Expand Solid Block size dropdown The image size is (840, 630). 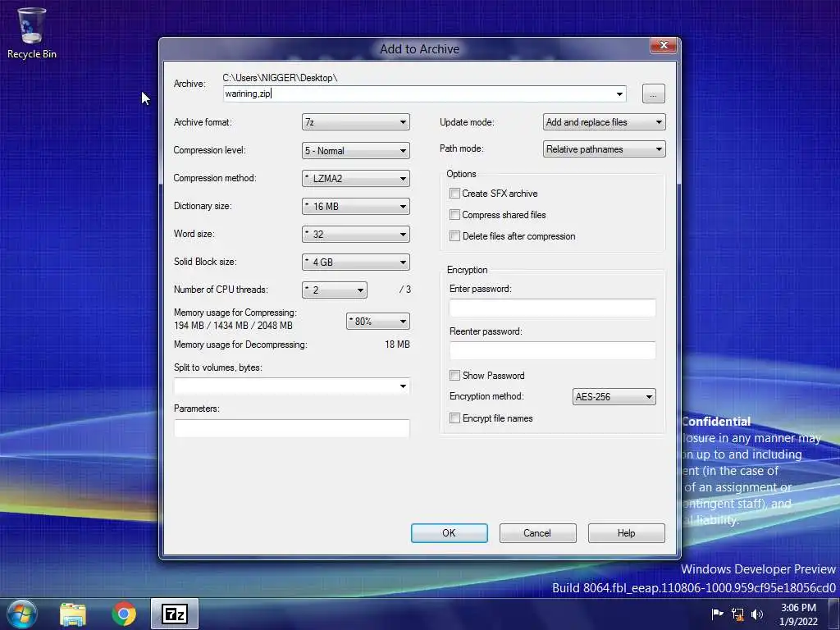[356, 262]
